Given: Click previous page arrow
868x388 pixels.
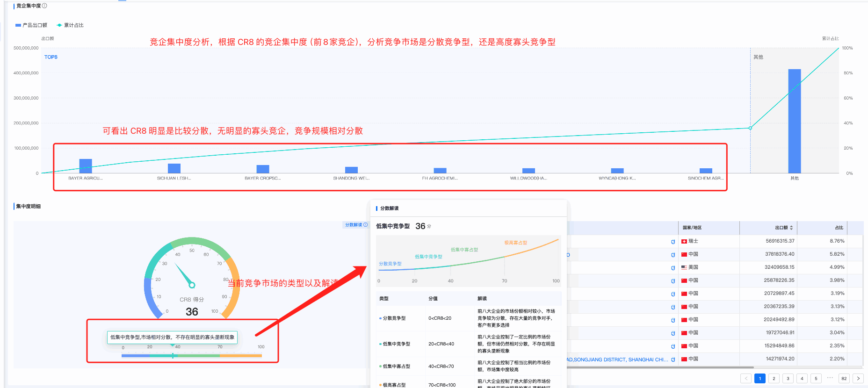Looking at the screenshot, I should pyautogui.click(x=746, y=379).
